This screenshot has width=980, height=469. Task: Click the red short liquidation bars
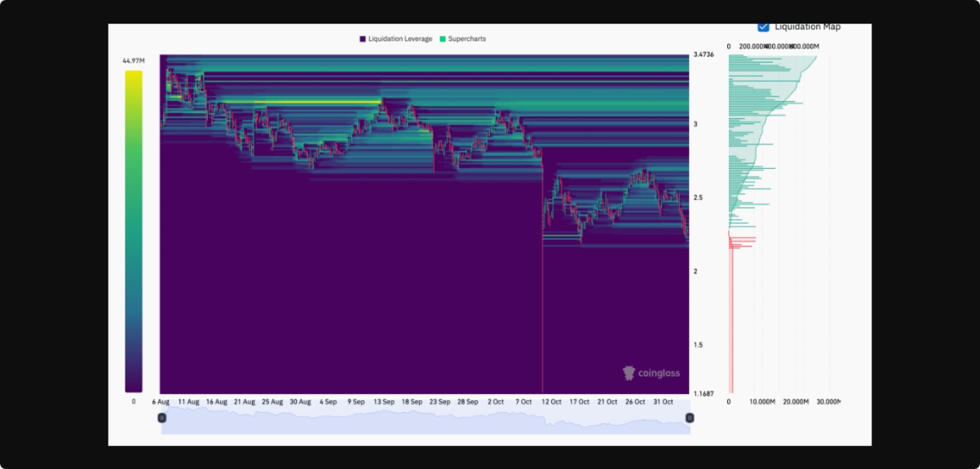[740, 241]
